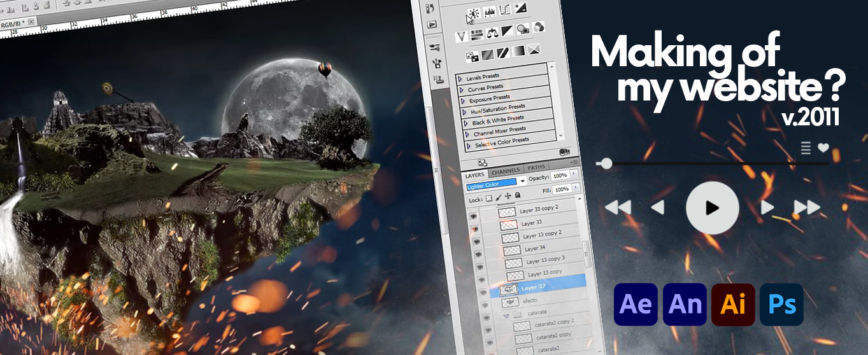
Task: Switch to the Layers tab
Action: point(474,175)
